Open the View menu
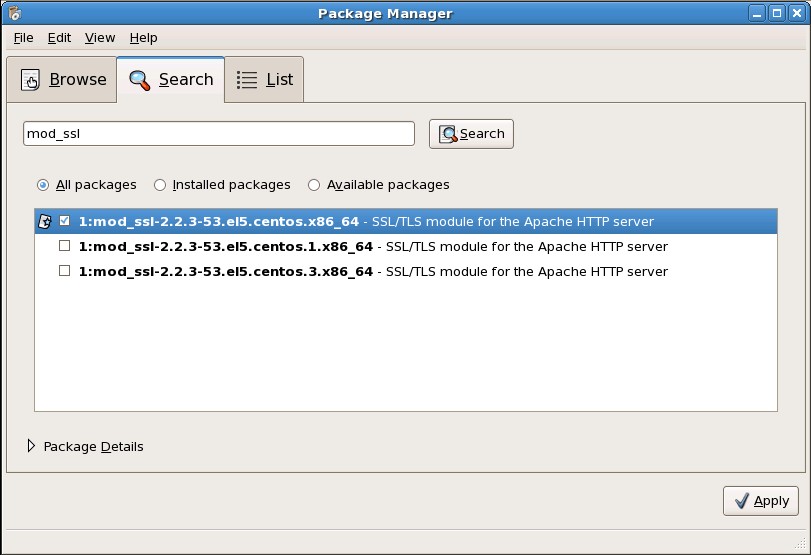This screenshot has height=555, width=811. point(100,38)
